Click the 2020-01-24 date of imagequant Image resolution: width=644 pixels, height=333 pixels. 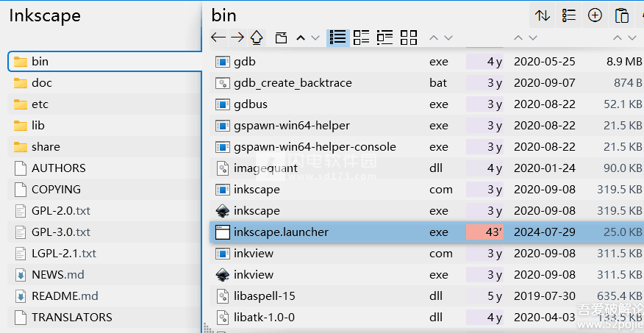545,168
